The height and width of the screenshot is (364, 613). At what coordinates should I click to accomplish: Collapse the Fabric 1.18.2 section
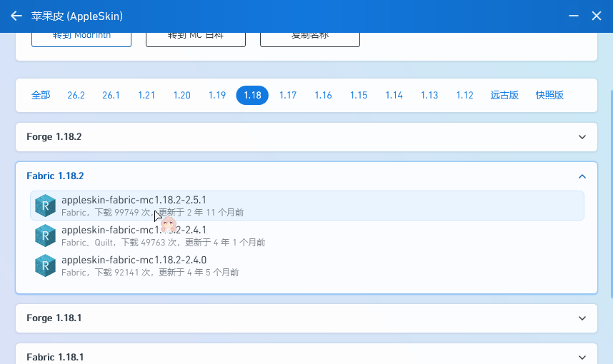[x=582, y=176]
